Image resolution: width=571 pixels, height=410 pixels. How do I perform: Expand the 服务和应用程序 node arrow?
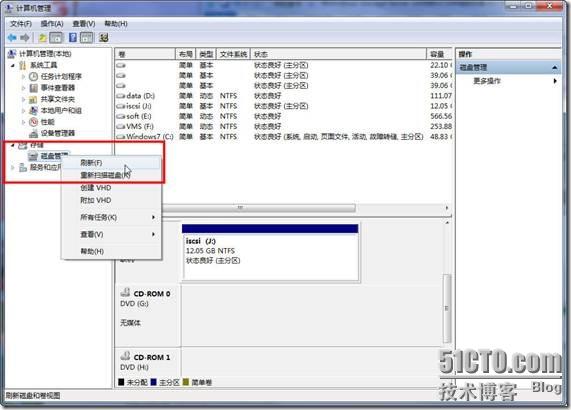13,167
